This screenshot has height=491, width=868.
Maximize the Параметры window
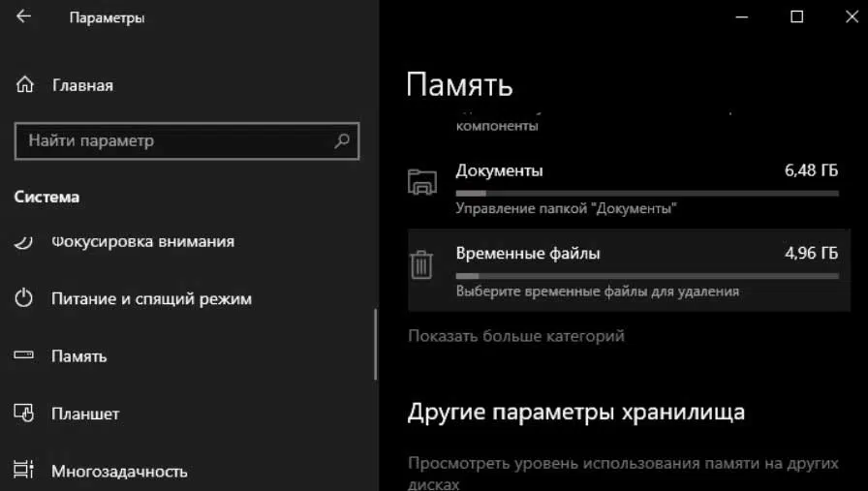click(x=796, y=17)
